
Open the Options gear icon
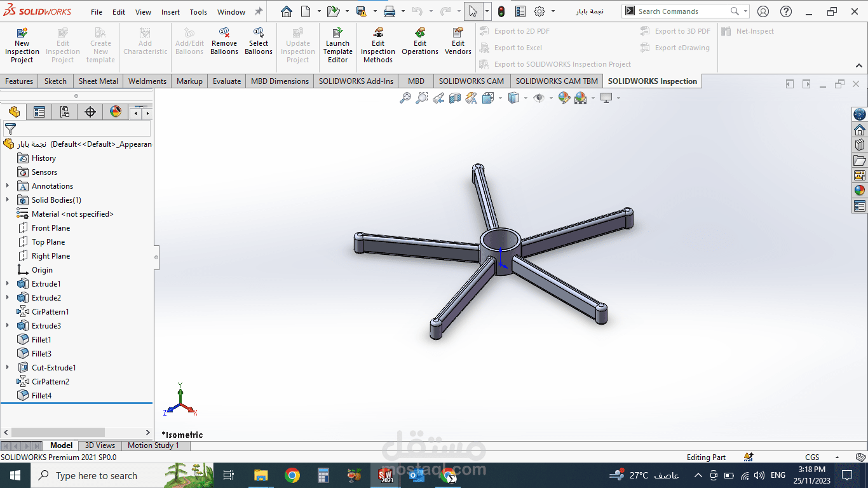539,11
